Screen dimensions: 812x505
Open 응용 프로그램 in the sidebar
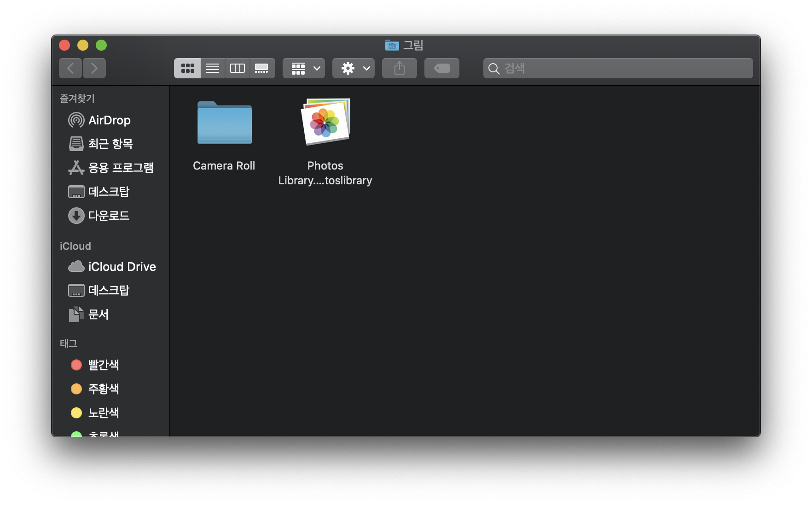pyautogui.click(x=110, y=168)
